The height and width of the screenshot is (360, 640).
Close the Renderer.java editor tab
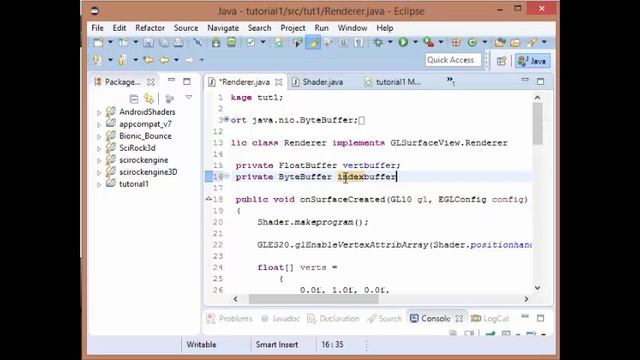279,82
